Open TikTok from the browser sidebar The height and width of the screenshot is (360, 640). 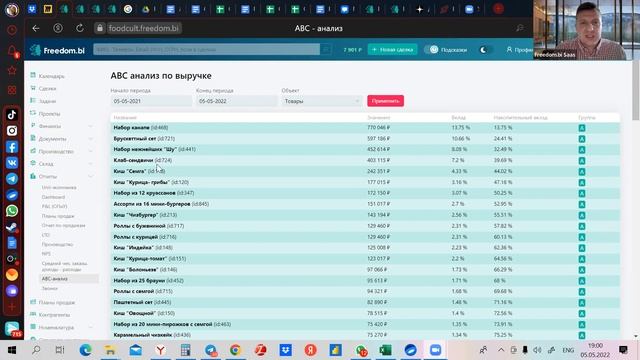(12, 115)
